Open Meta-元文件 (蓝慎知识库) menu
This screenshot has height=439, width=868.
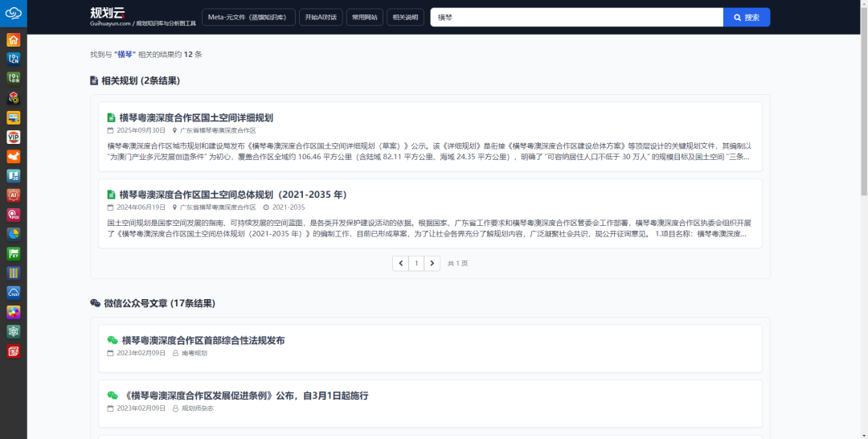(248, 17)
